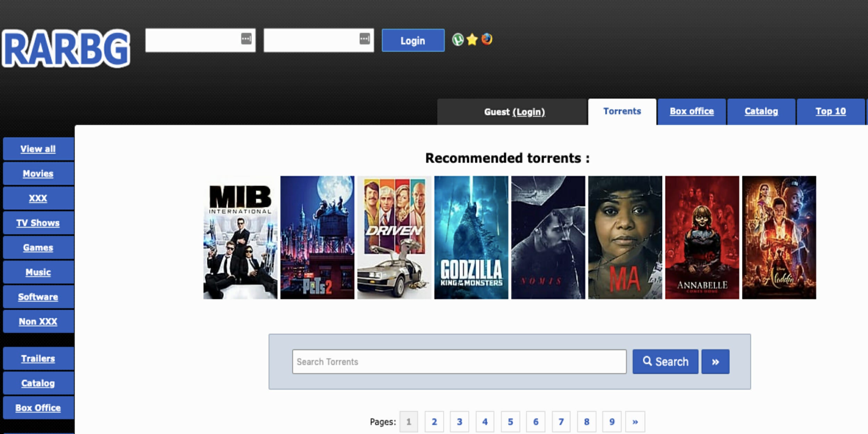The height and width of the screenshot is (434, 868).
Task: Go to page 9
Action: (612, 422)
